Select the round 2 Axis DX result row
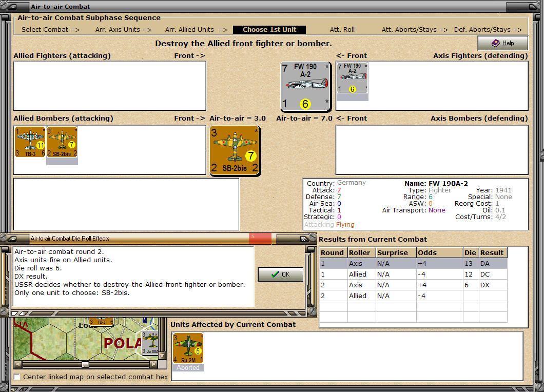544x392 pixels. tap(413, 285)
